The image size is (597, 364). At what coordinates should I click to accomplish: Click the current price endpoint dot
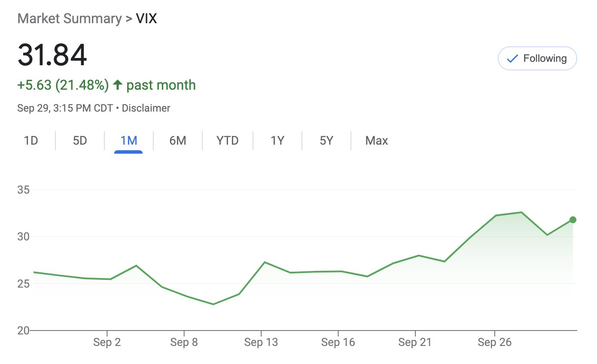tap(573, 220)
